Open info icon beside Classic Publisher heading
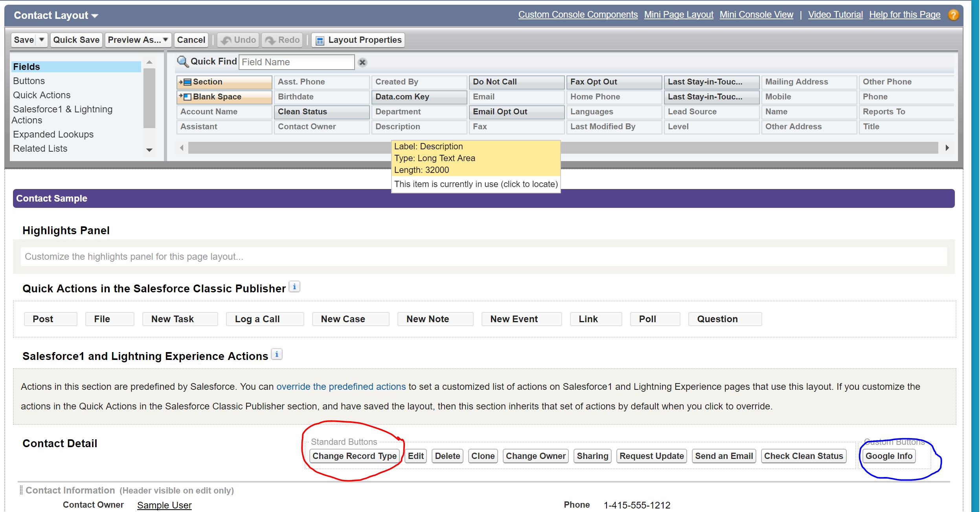This screenshot has width=980, height=512. [x=294, y=287]
